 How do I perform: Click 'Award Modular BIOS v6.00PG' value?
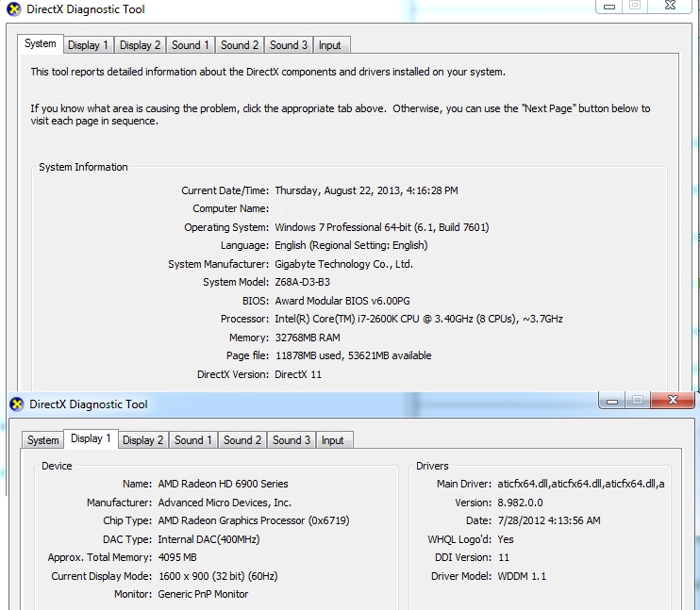pos(342,301)
